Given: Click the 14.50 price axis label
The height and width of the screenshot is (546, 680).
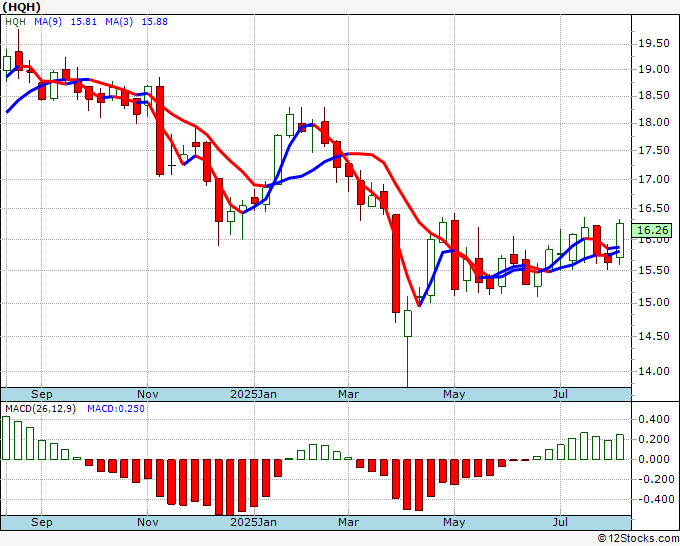Looking at the screenshot, I should tap(654, 336).
